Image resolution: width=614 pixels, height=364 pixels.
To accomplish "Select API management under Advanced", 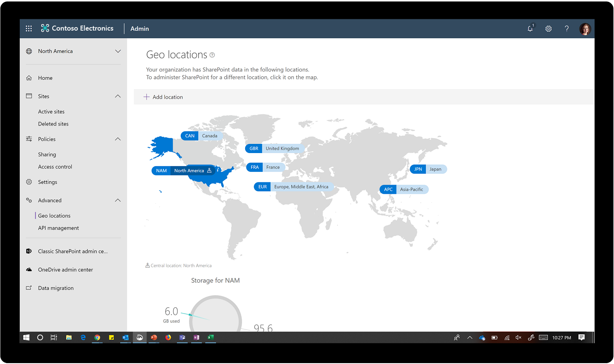I will [58, 228].
